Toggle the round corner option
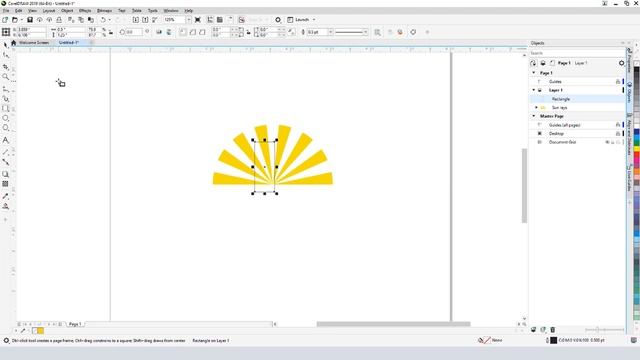The image size is (640, 360). coord(183,32)
